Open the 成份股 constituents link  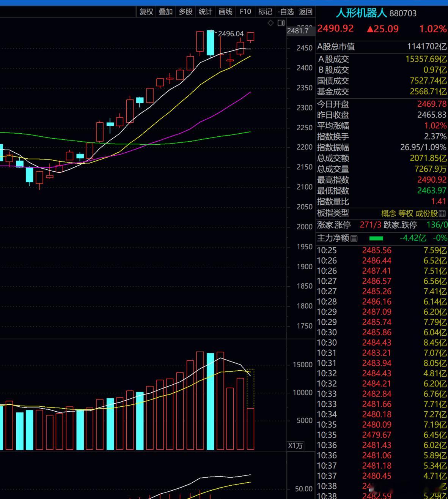426,214
